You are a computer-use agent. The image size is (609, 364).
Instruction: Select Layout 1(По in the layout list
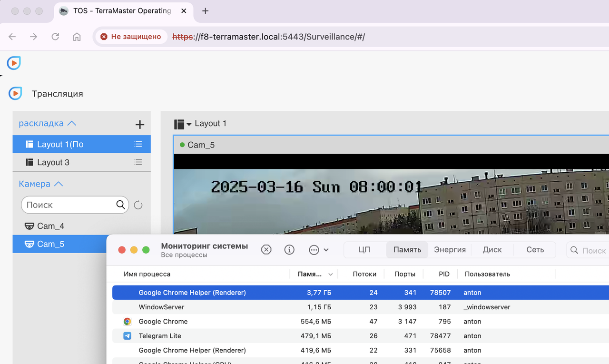81,144
